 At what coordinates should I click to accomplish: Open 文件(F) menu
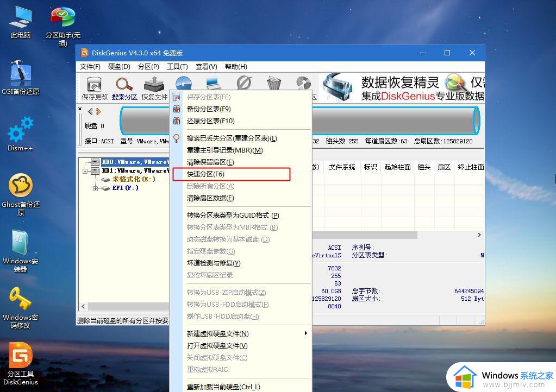click(90, 67)
